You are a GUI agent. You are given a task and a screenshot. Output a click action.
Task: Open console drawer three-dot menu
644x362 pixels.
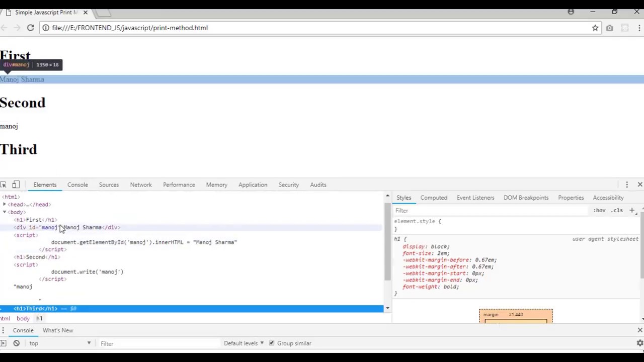[x=3, y=330]
